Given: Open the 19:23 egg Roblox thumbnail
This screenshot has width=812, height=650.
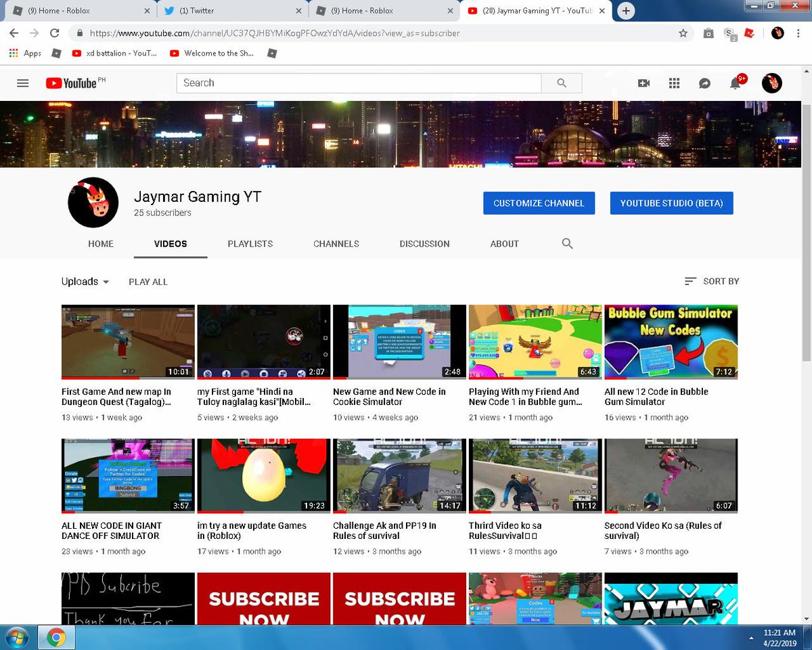Looking at the screenshot, I should tap(264, 476).
